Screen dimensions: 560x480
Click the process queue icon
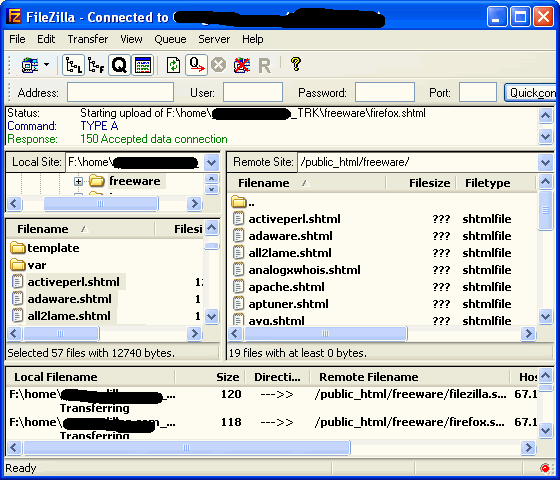[196, 65]
